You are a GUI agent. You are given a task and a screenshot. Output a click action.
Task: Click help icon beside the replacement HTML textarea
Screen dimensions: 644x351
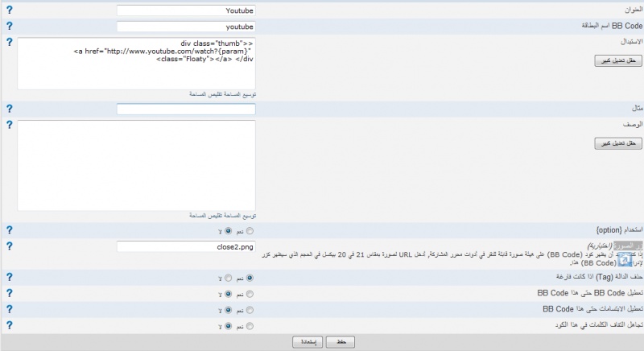pos(10,41)
